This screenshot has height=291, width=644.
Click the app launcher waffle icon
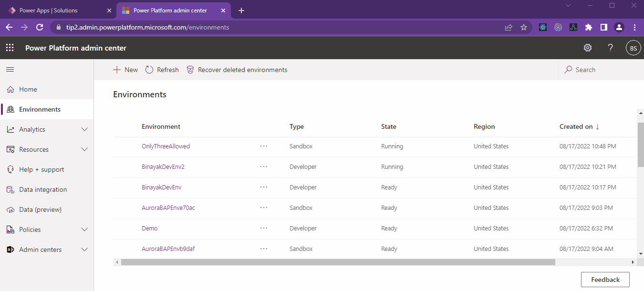pyautogui.click(x=10, y=47)
